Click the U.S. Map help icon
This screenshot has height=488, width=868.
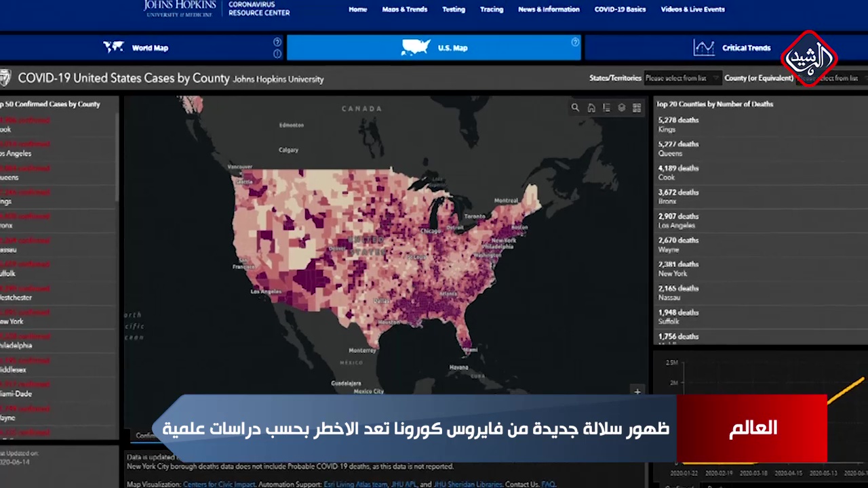[575, 42]
